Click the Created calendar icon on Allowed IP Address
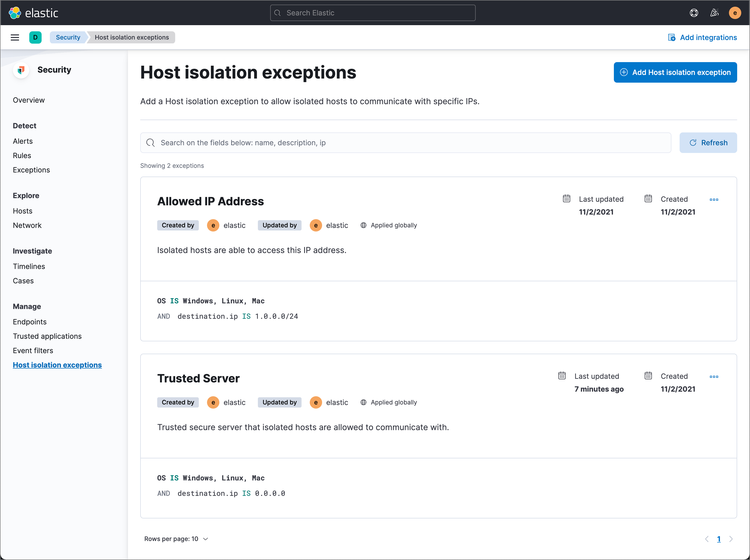The width and height of the screenshot is (750, 560). tap(648, 199)
